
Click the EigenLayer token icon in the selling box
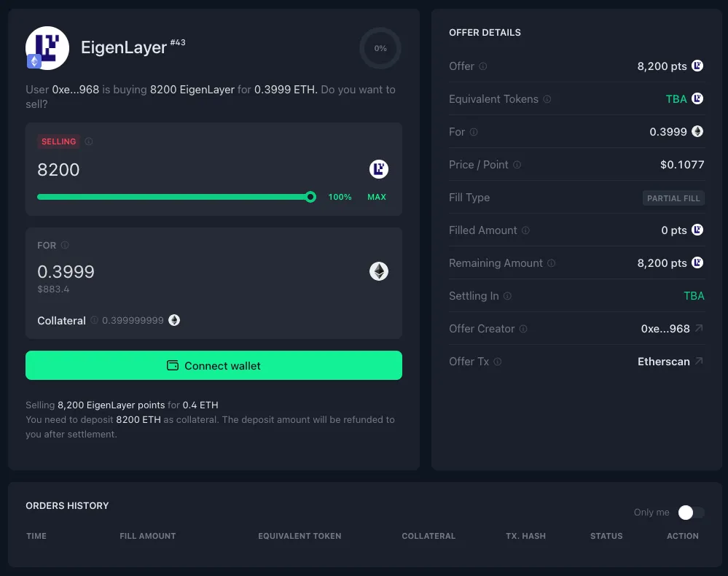click(379, 169)
